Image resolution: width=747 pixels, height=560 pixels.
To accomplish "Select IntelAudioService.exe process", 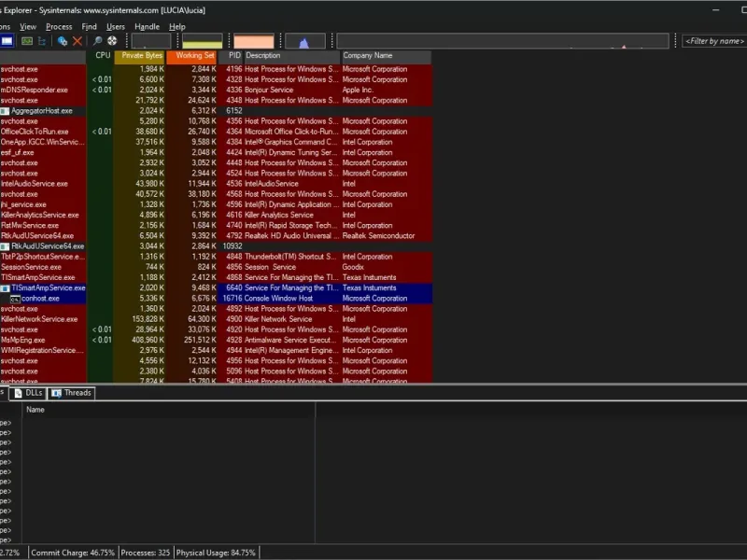I will coord(216,184).
